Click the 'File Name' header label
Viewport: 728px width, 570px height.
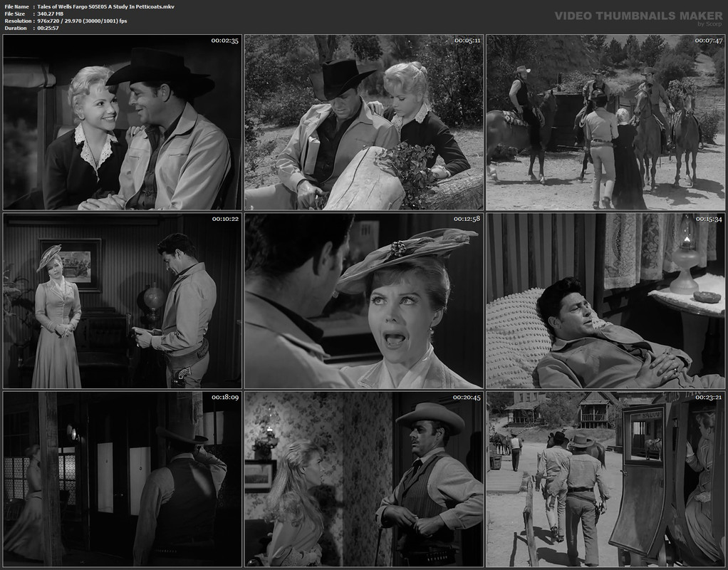coord(16,6)
